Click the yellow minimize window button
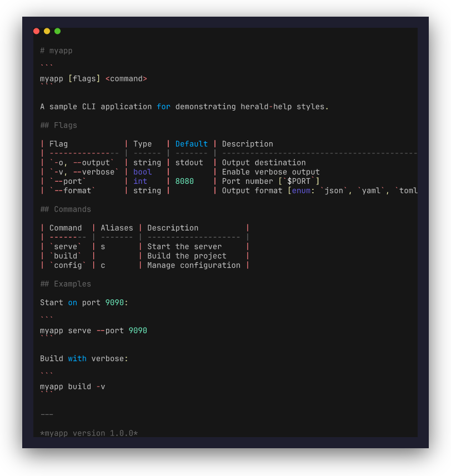The height and width of the screenshot is (476, 451). (x=47, y=31)
